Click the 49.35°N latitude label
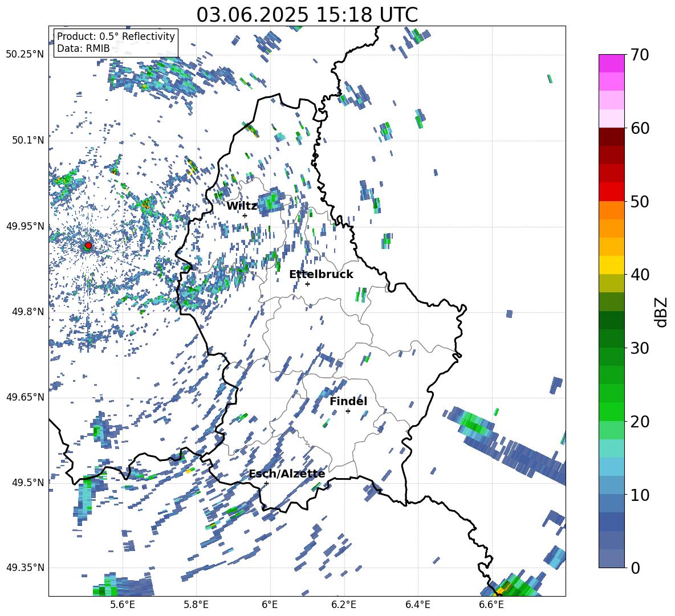 [x=25, y=568]
